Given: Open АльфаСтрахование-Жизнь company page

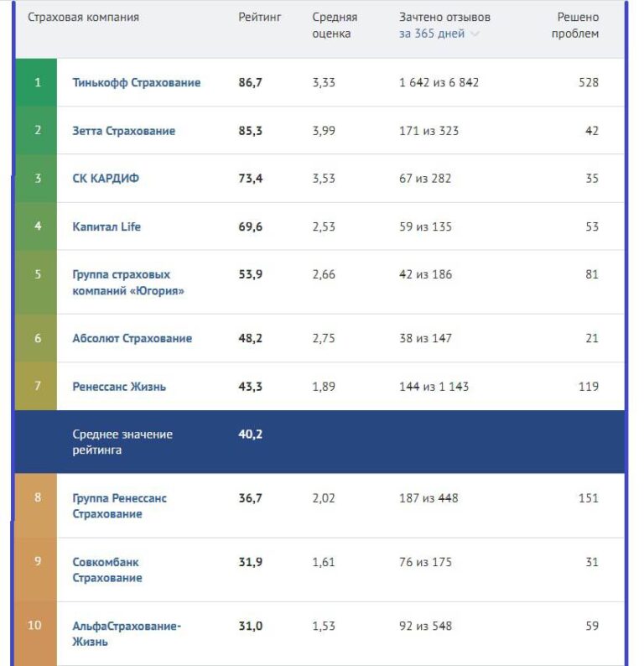Looking at the screenshot, I should click(x=127, y=634).
